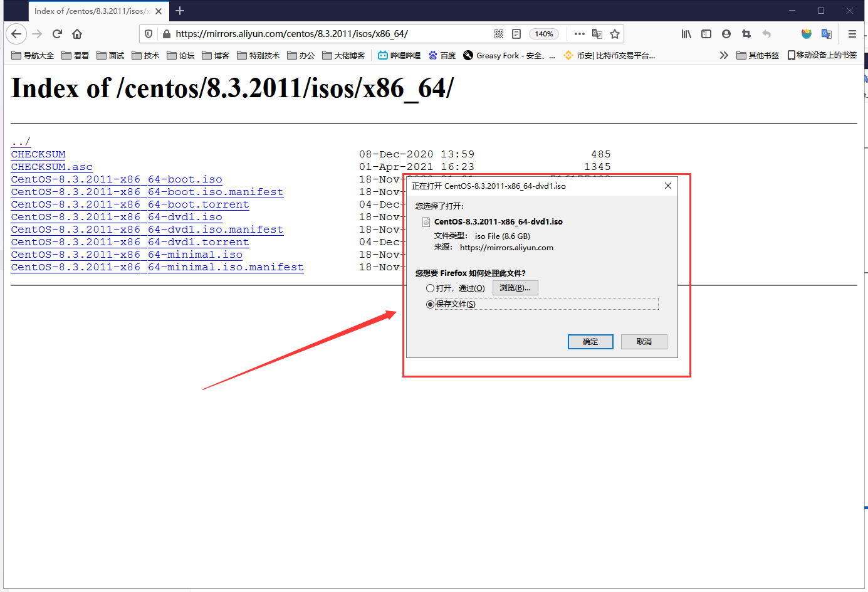The width and height of the screenshot is (868, 592).
Task: Open page actions three-dot menu
Action: 580,34
